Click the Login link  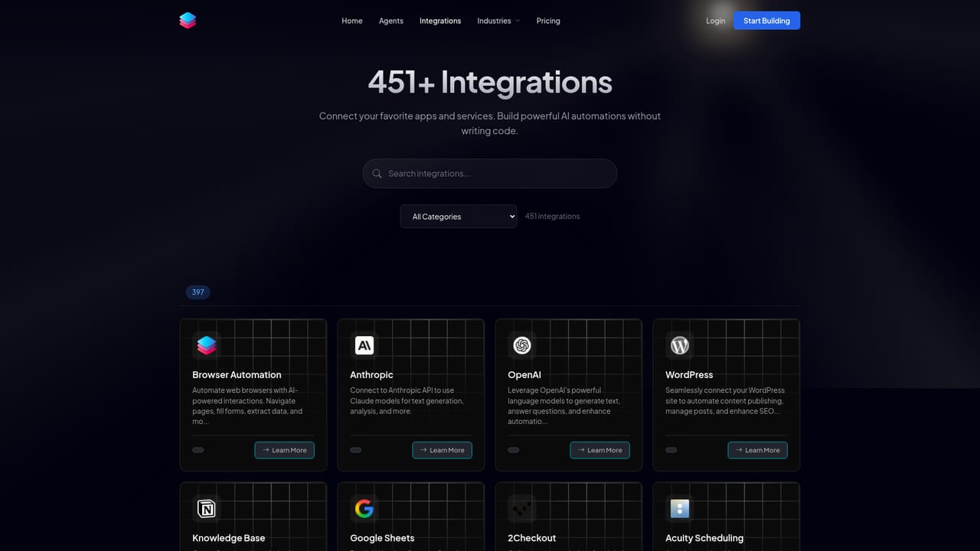pyautogui.click(x=716, y=21)
